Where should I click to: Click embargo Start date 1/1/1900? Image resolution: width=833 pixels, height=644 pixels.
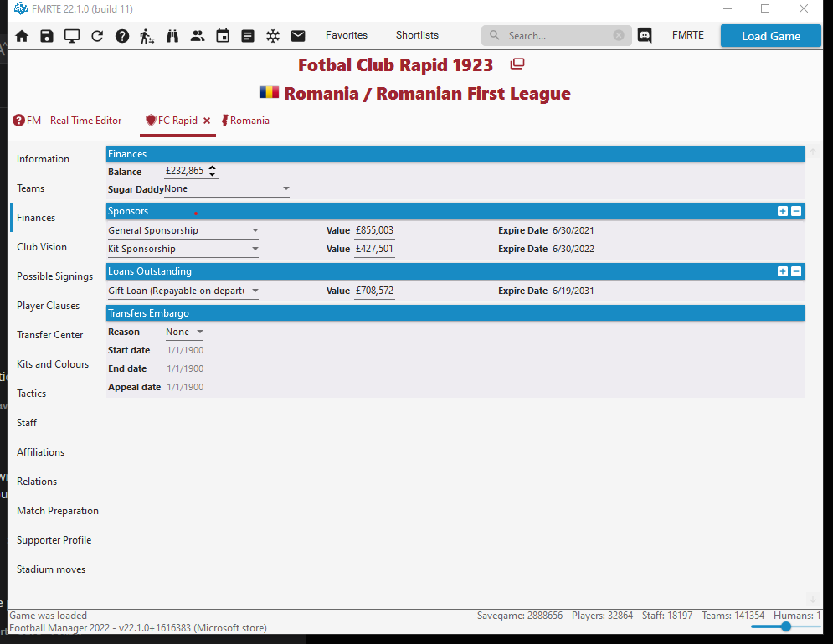point(185,350)
